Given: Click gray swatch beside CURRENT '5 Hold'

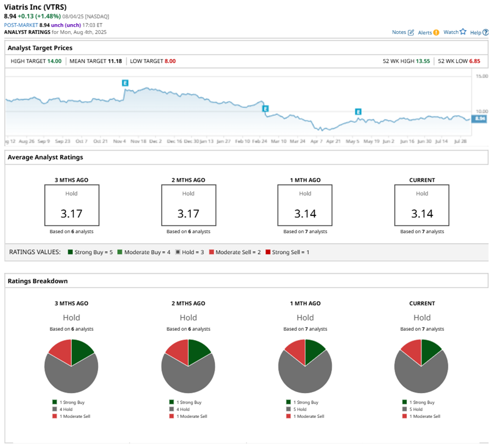Looking at the screenshot, I should click(x=405, y=409).
